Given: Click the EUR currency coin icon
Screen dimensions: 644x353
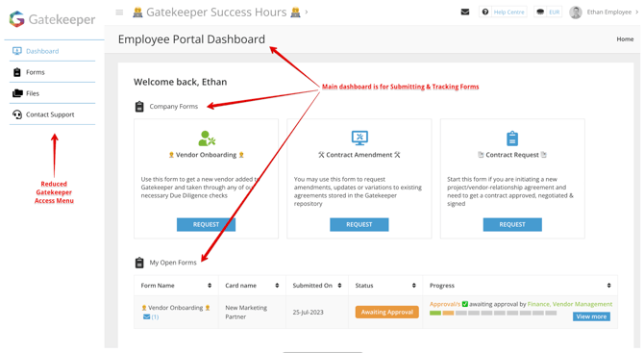Looking at the screenshot, I should pyautogui.click(x=540, y=12).
